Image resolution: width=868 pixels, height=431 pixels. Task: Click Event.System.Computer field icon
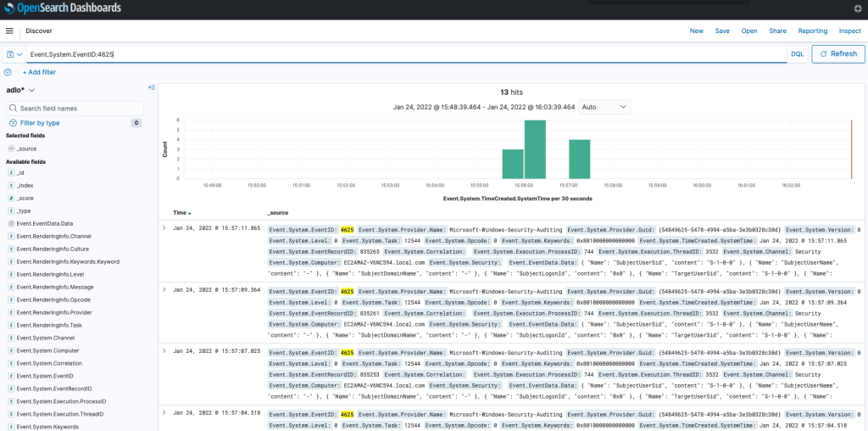(11, 350)
